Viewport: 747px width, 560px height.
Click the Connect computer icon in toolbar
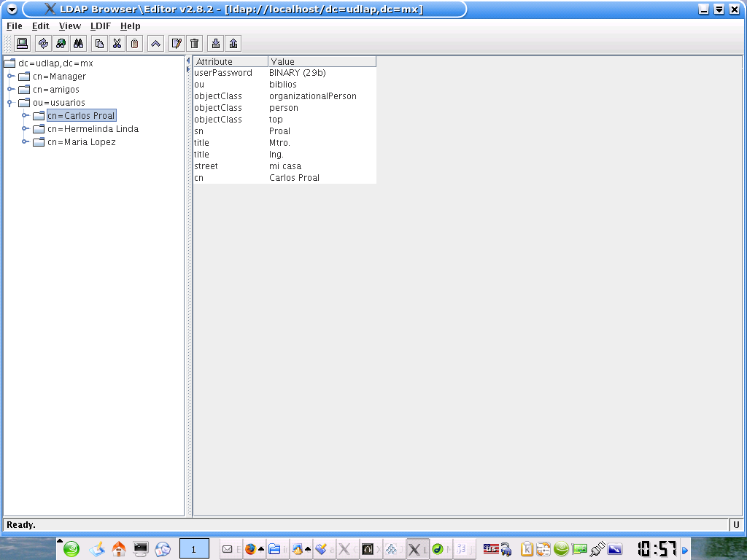point(22,44)
